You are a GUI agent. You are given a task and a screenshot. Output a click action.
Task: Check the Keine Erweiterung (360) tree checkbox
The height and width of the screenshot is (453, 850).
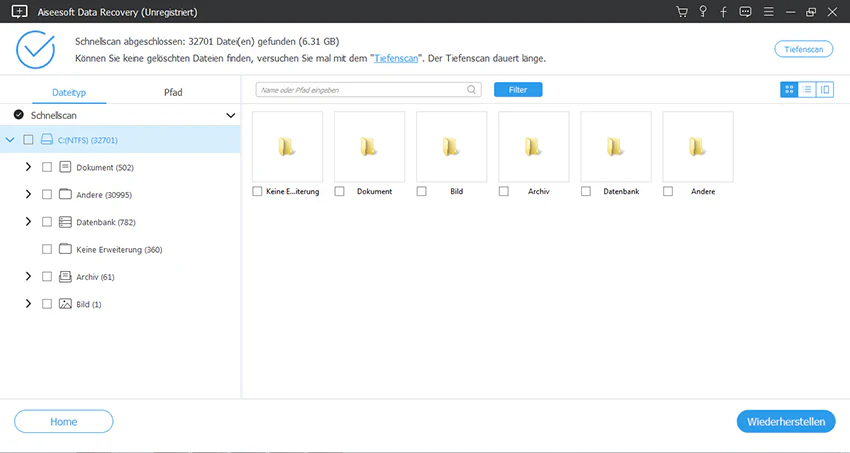[x=47, y=249]
